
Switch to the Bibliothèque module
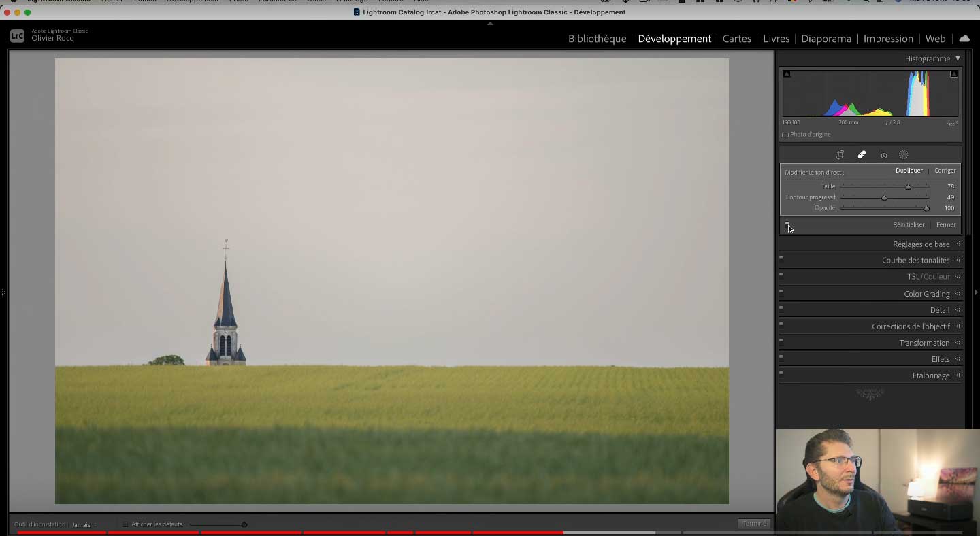click(x=597, y=39)
